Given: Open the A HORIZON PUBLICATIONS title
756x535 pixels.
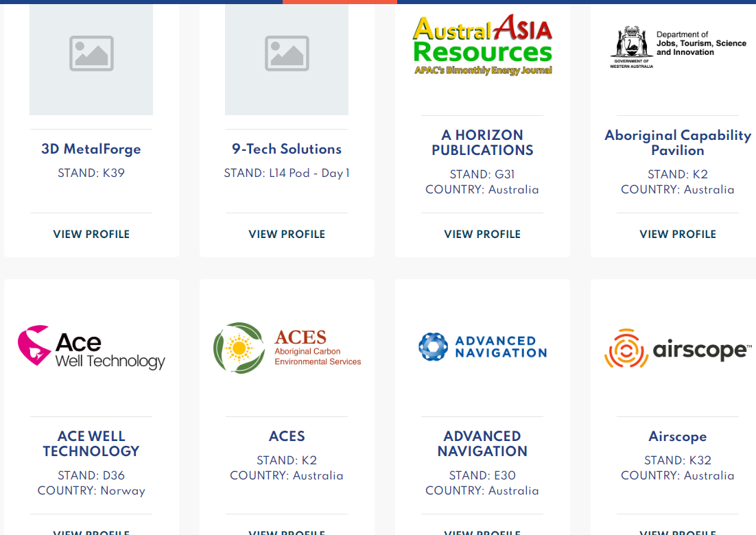Looking at the screenshot, I should [x=482, y=143].
